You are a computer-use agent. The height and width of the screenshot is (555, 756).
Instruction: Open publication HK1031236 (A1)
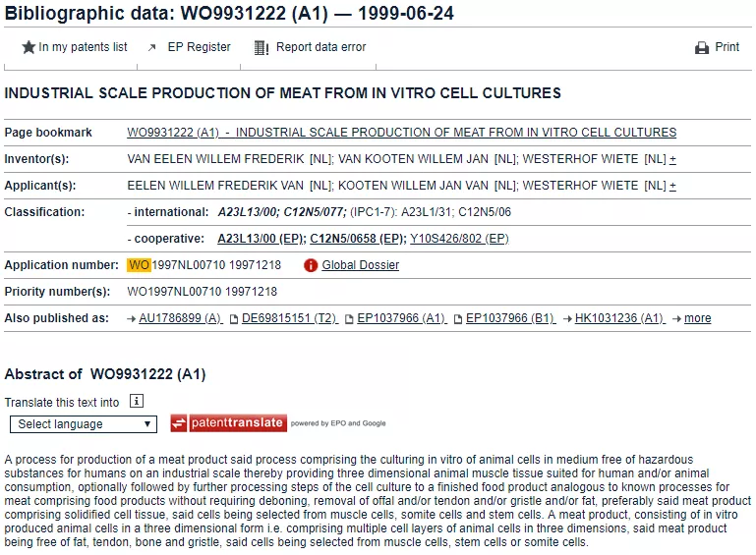coord(619,318)
